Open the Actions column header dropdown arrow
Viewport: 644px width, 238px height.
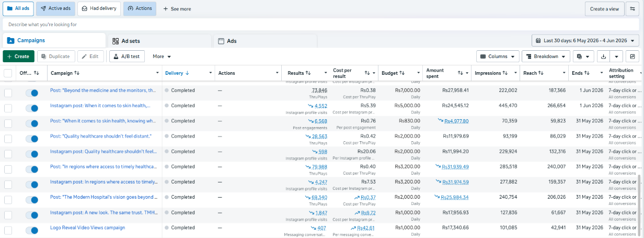click(277, 73)
